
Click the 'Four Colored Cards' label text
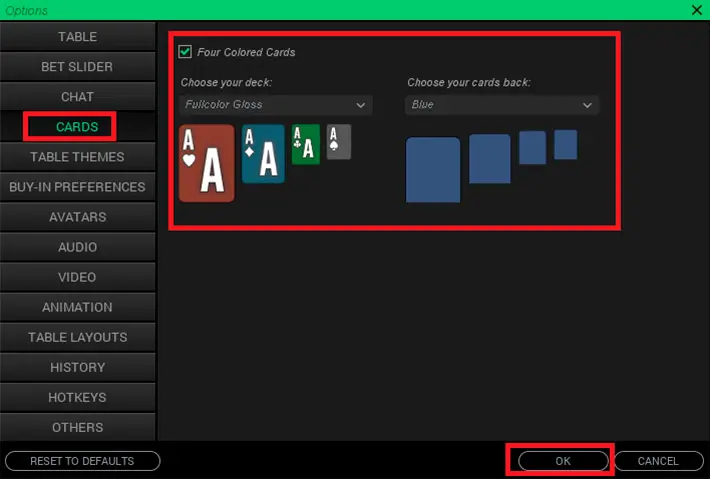(246, 52)
